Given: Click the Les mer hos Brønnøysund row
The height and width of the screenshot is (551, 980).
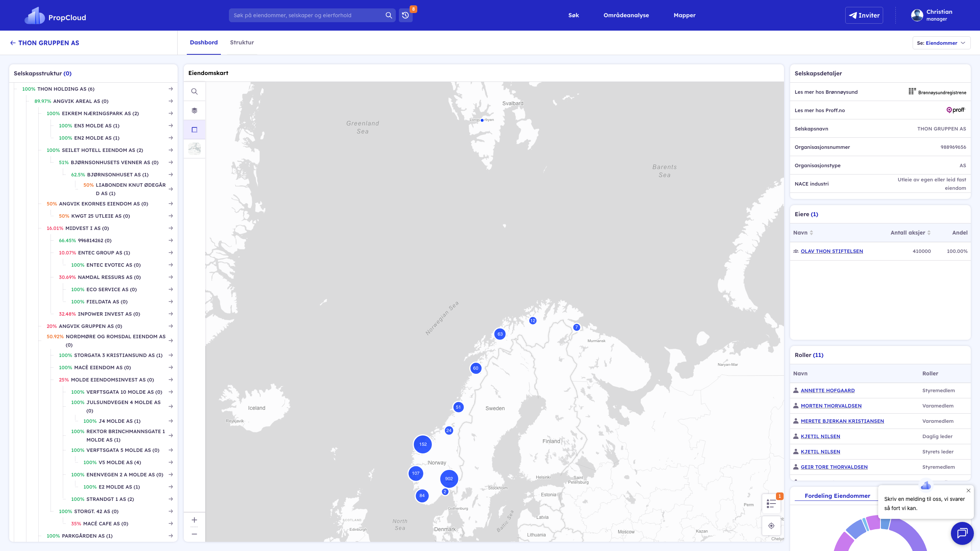Looking at the screenshot, I should point(880,92).
